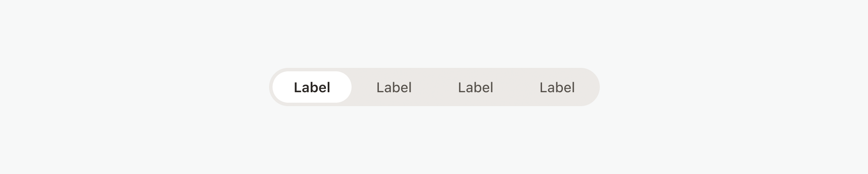
Task: Go to the final tab in the switcher
Action: click(557, 87)
